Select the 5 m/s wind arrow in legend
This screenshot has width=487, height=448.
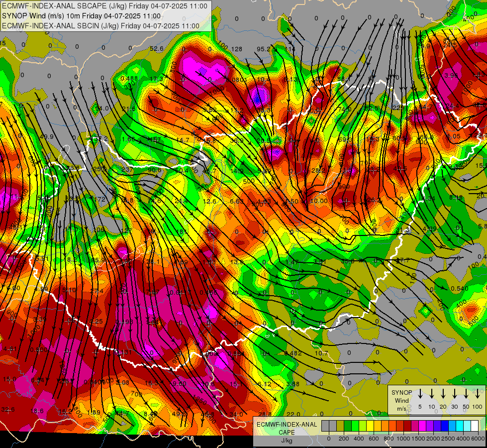[x=420, y=394]
